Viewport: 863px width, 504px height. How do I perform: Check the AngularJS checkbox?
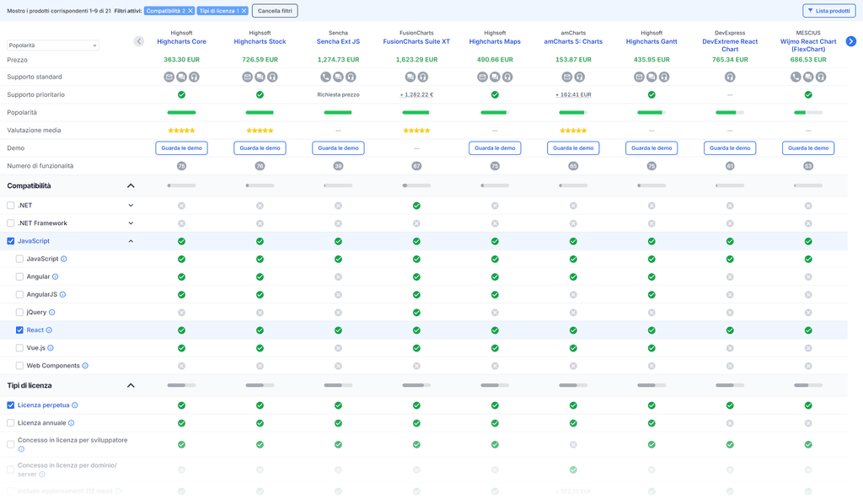click(x=19, y=294)
